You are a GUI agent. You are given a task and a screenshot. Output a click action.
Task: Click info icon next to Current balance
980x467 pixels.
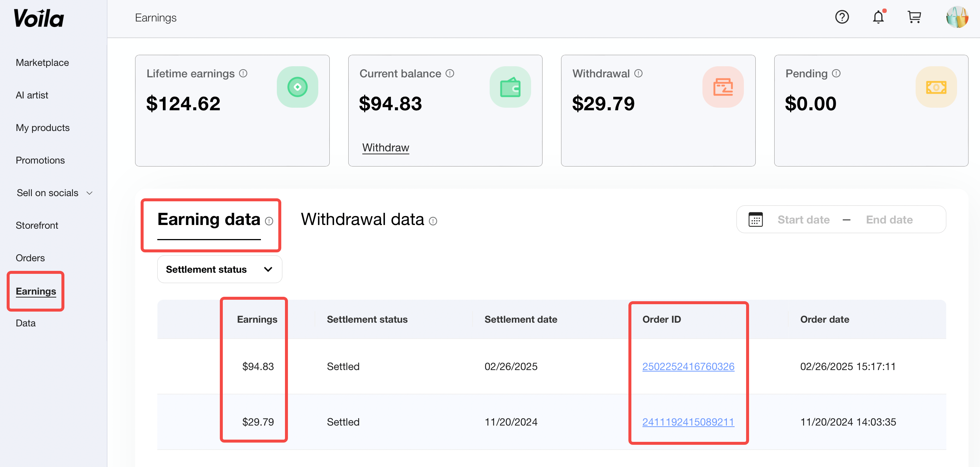(x=450, y=73)
